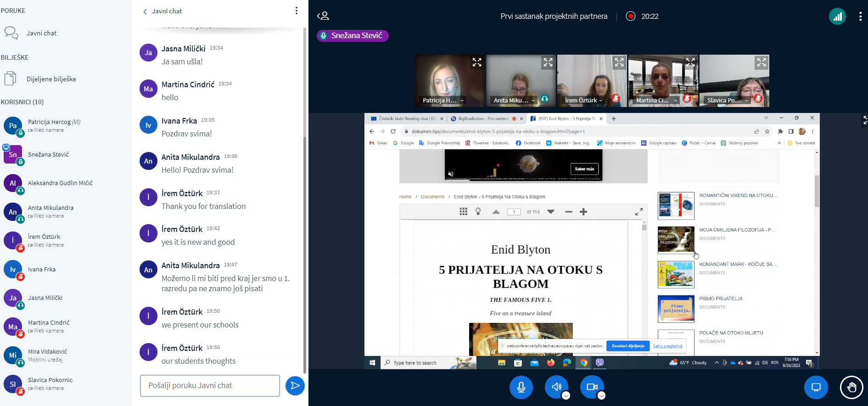The width and height of the screenshot is (868, 406).
Task: Toggle webcam sharing button
Action: (592, 387)
